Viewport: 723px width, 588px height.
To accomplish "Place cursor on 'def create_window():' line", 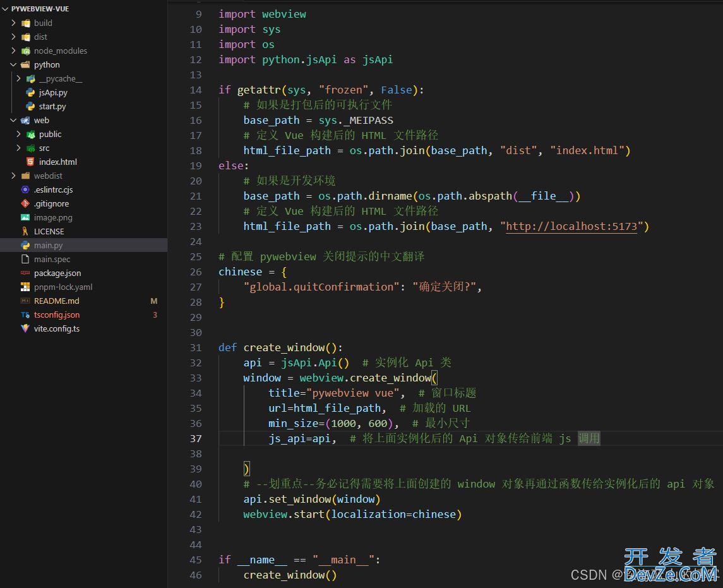I will pyautogui.click(x=280, y=347).
